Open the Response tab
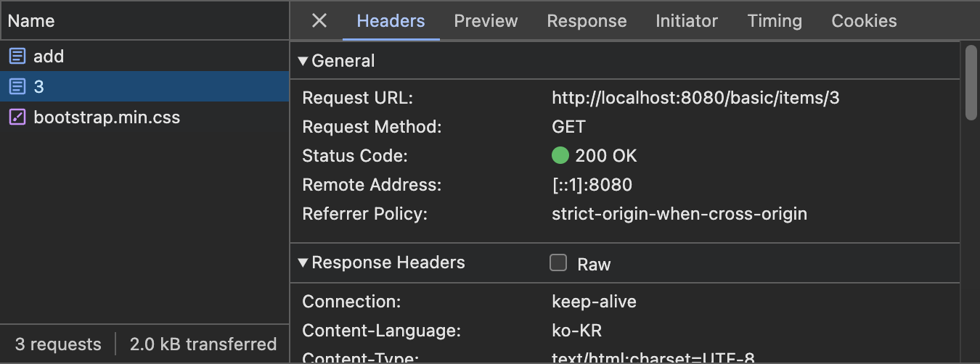 587,21
